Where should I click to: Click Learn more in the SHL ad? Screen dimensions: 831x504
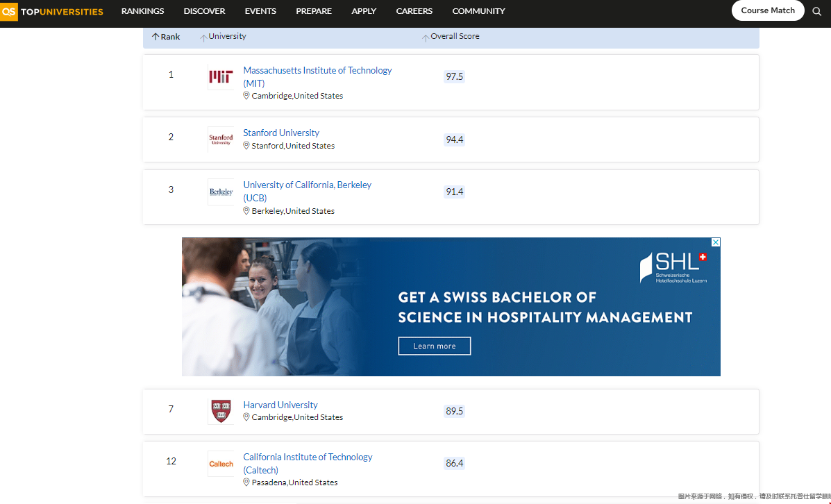435,346
